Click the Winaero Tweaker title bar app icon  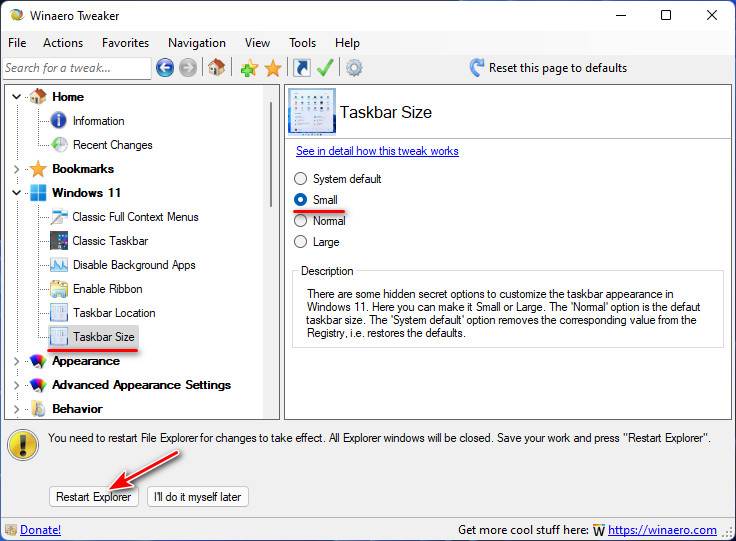tap(17, 15)
